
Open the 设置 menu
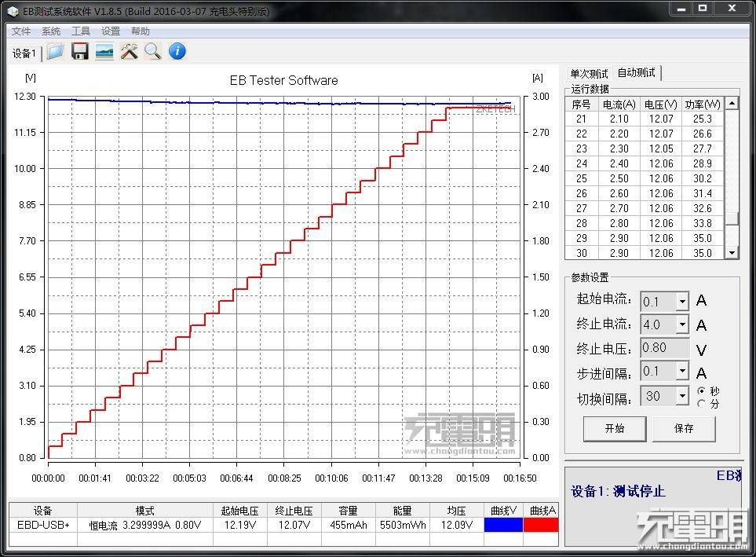[x=109, y=31]
